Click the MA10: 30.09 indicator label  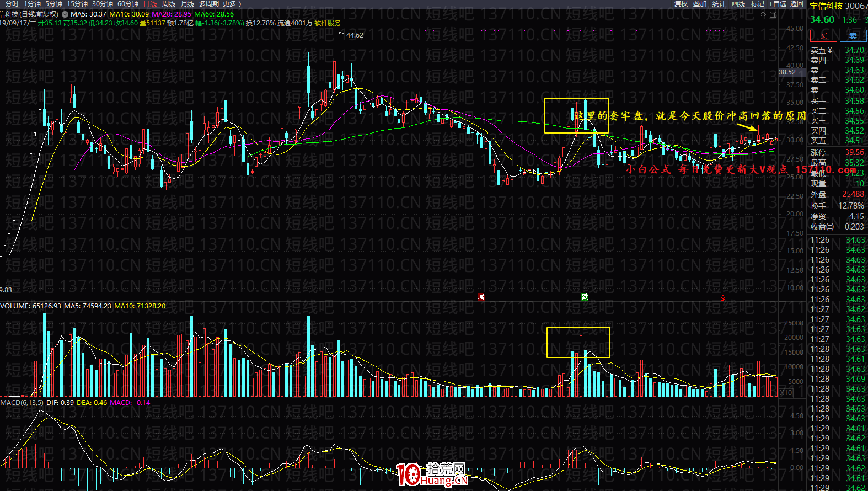click(129, 14)
